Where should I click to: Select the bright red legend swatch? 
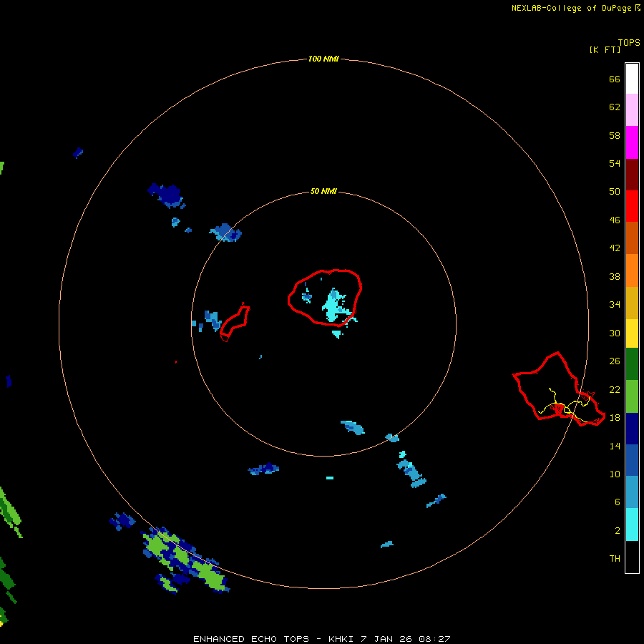(x=632, y=206)
